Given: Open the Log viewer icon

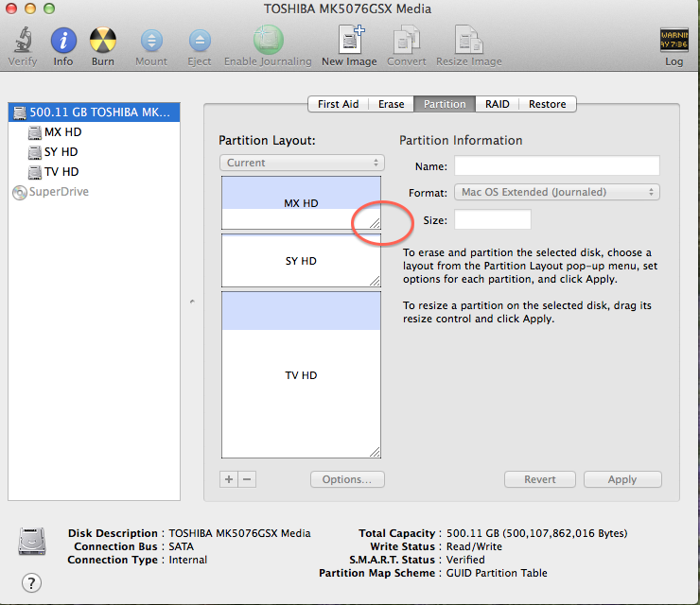Looking at the screenshot, I should point(674,40).
